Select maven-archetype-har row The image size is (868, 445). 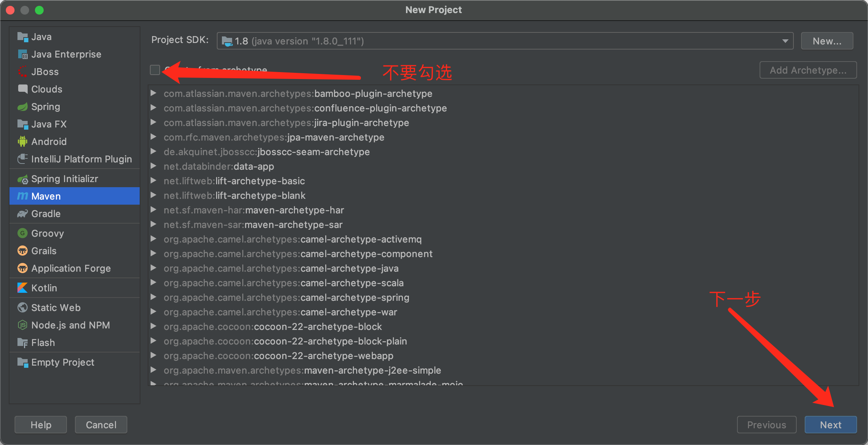503,210
